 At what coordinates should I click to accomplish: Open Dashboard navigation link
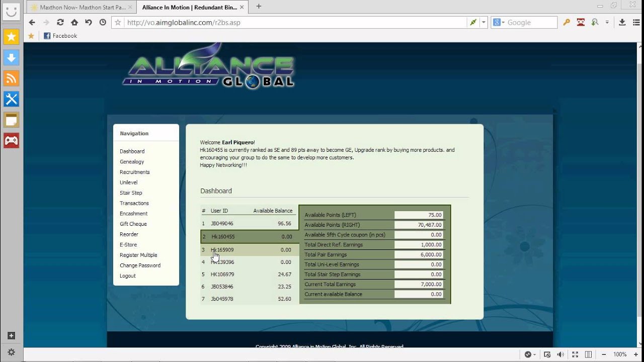[132, 151]
